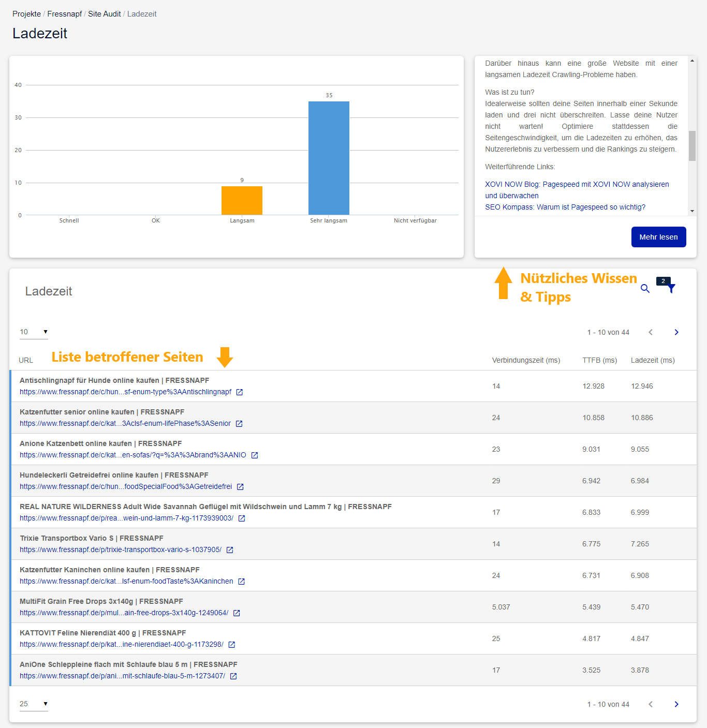707x728 pixels.
Task: Sort by Verbindungszeit (ms) column header
Action: click(526, 360)
